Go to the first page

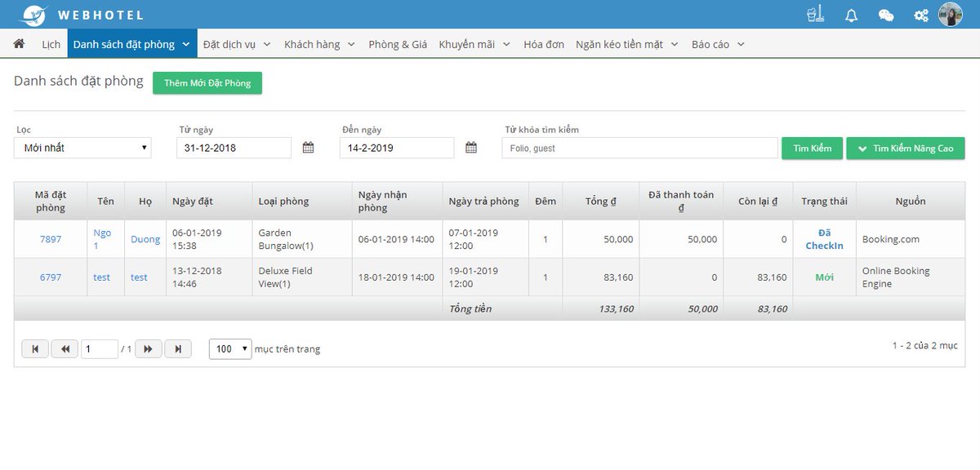pyautogui.click(x=35, y=349)
